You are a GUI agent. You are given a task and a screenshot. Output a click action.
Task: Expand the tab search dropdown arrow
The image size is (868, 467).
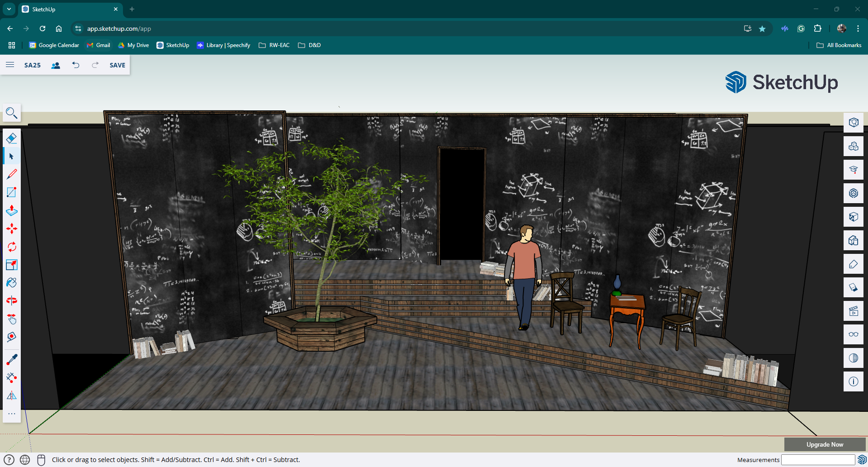coord(9,9)
